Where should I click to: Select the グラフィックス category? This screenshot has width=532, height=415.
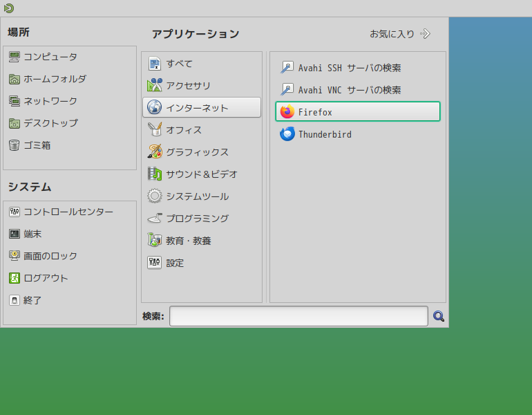[202, 151]
